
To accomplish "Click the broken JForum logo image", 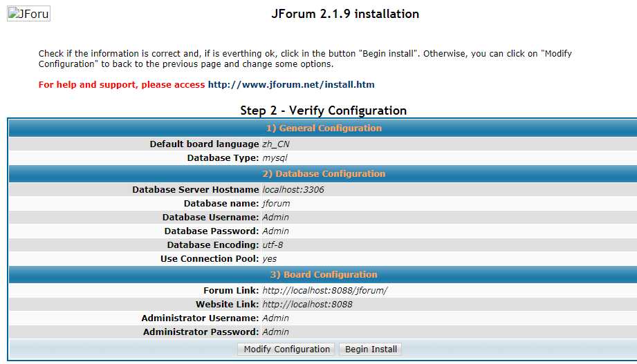I will [x=29, y=13].
